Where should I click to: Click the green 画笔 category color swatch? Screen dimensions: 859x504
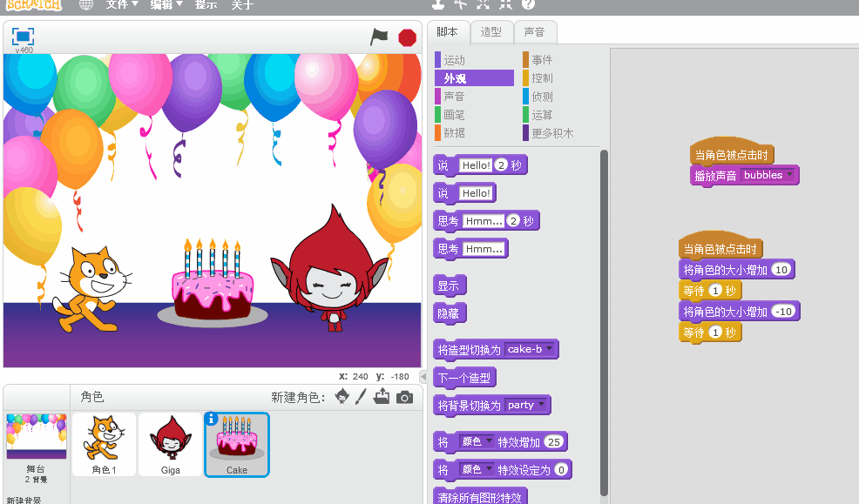437,115
